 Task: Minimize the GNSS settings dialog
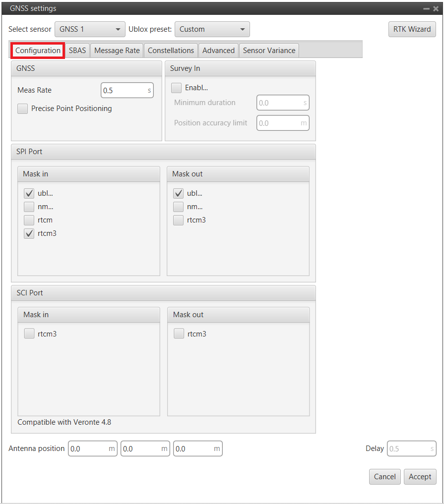click(426, 8)
